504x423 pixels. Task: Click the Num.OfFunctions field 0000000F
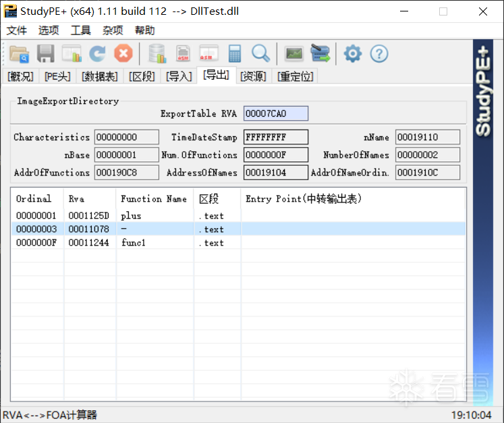click(276, 155)
